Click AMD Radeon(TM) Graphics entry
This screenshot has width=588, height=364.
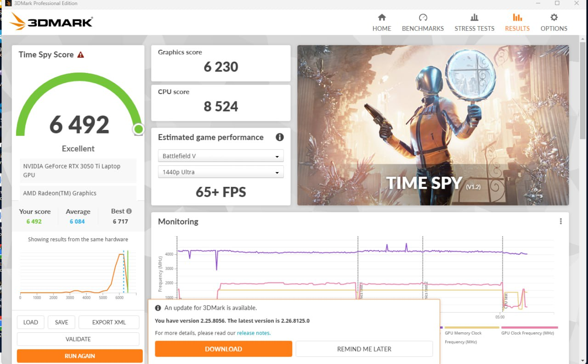point(79,193)
